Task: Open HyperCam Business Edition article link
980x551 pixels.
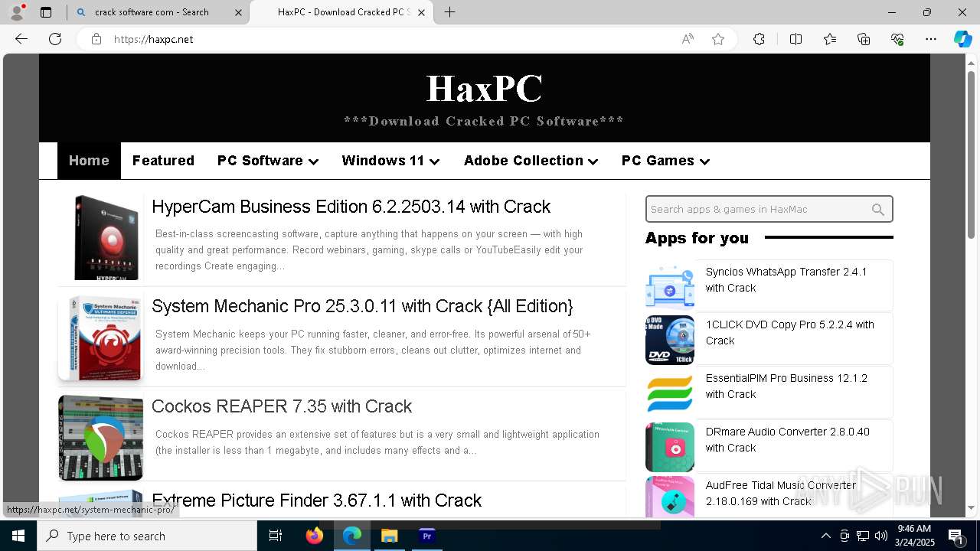Action: click(x=351, y=207)
